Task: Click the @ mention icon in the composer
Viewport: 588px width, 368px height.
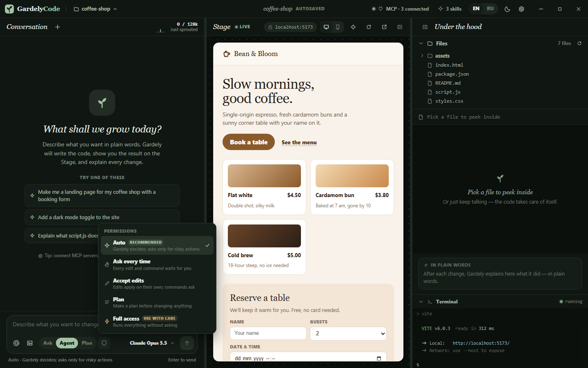Action: (x=16, y=343)
